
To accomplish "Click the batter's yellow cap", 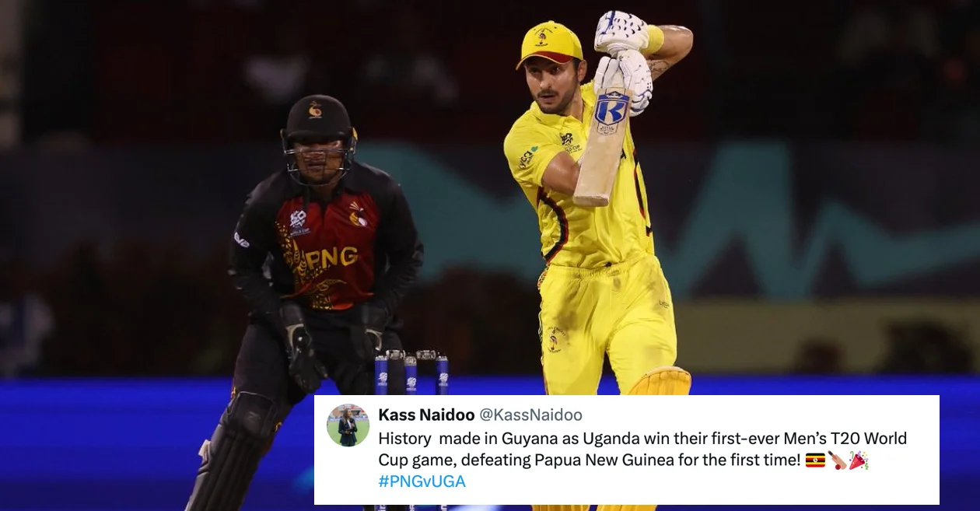I will coord(550,44).
